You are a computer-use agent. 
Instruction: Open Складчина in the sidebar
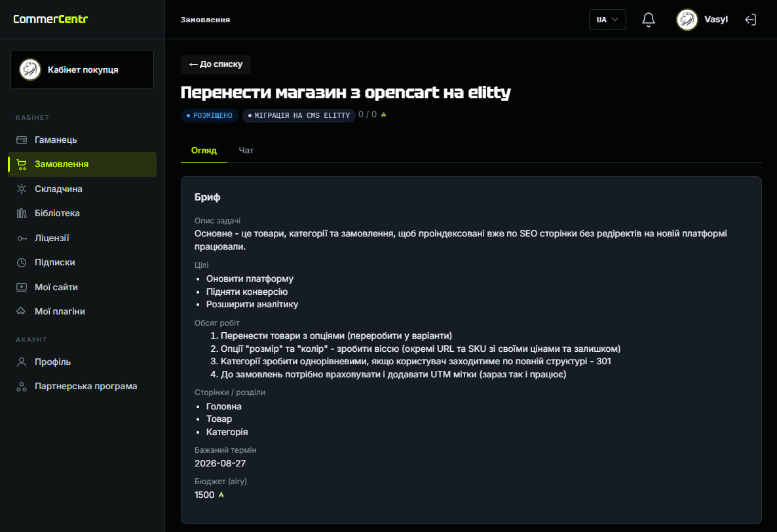(83, 189)
